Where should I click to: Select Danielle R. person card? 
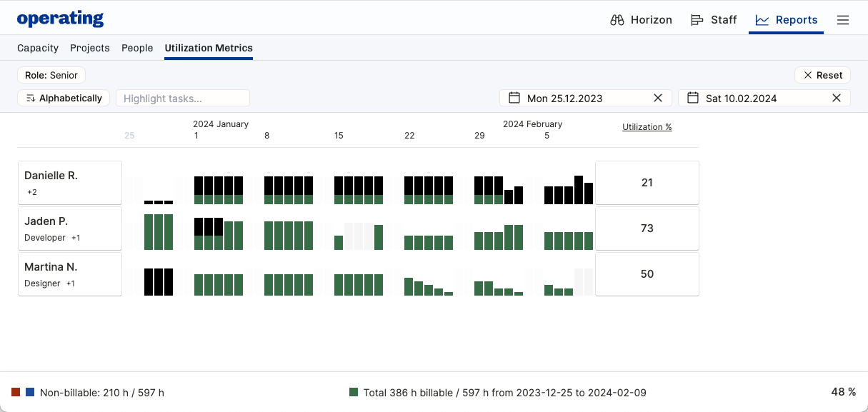coord(70,183)
